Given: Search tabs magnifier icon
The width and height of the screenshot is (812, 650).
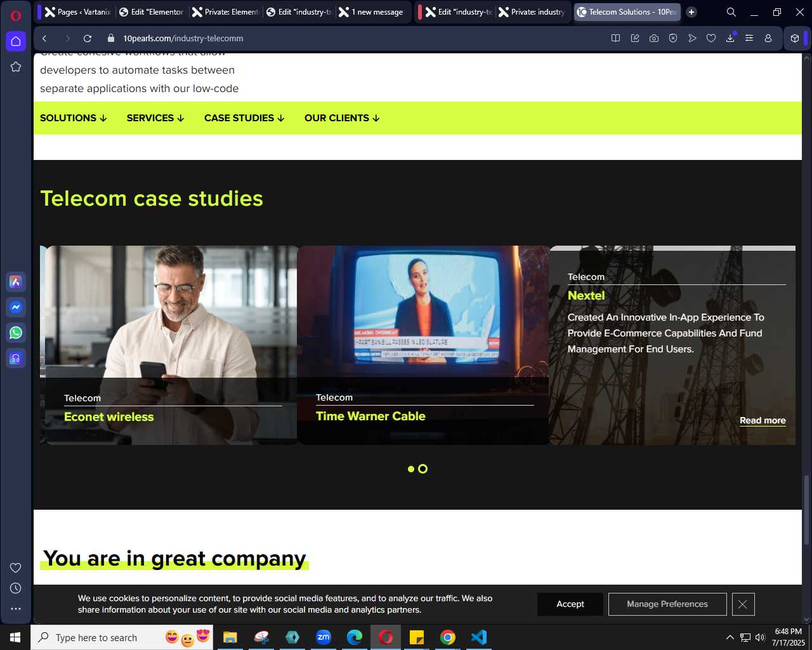Looking at the screenshot, I should point(731,12).
